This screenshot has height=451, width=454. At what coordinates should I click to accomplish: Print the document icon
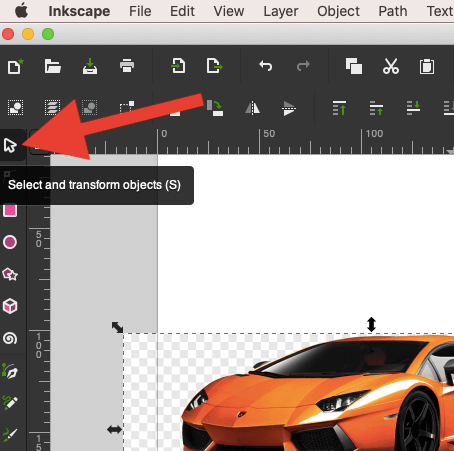click(x=127, y=66)
